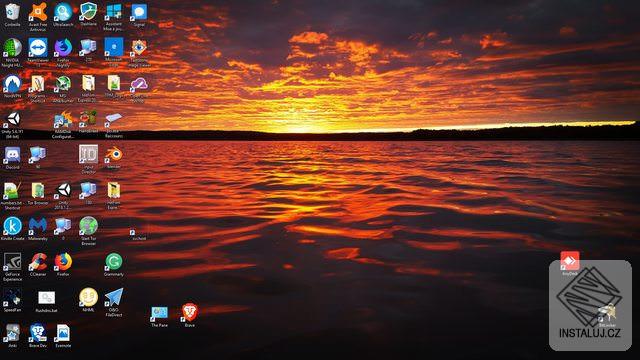The height and width of the screenshot is (360, 640).
Task: Open the HandBrake shortcut
Action: 89,118
